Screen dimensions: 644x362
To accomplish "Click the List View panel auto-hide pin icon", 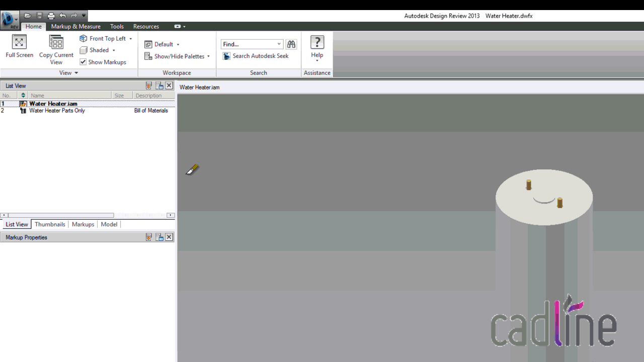I will [149, 85].
